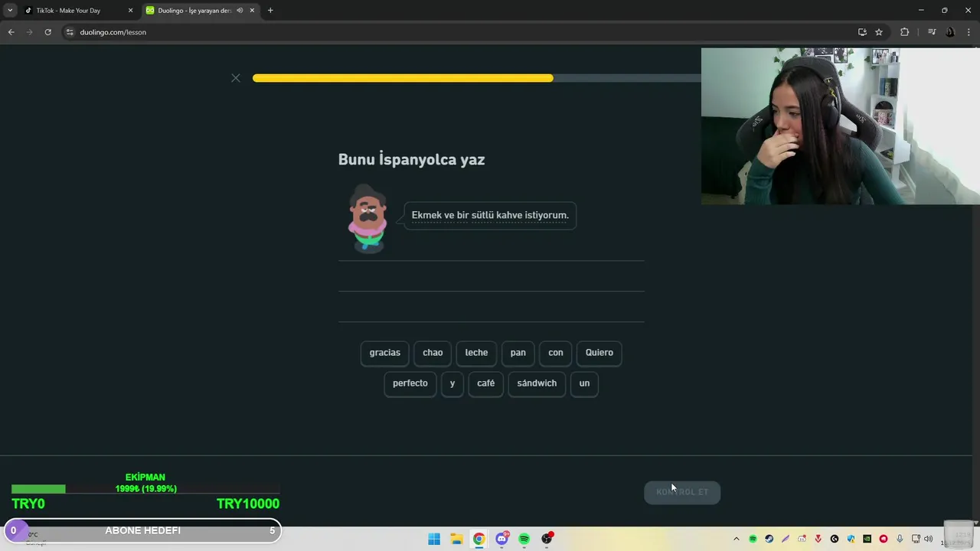
Task: Expand the hidden system tray icons
Action: [x=737, y=539]
